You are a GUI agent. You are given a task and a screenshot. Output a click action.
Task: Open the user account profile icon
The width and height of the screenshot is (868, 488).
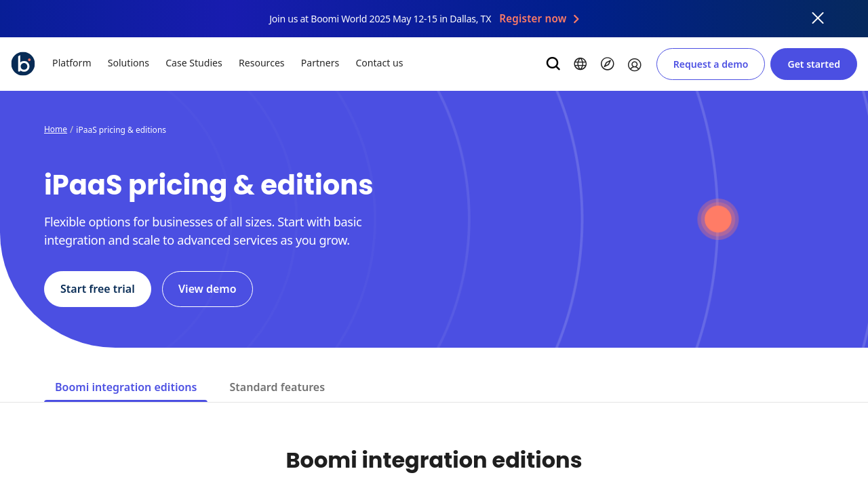point(634,64)
